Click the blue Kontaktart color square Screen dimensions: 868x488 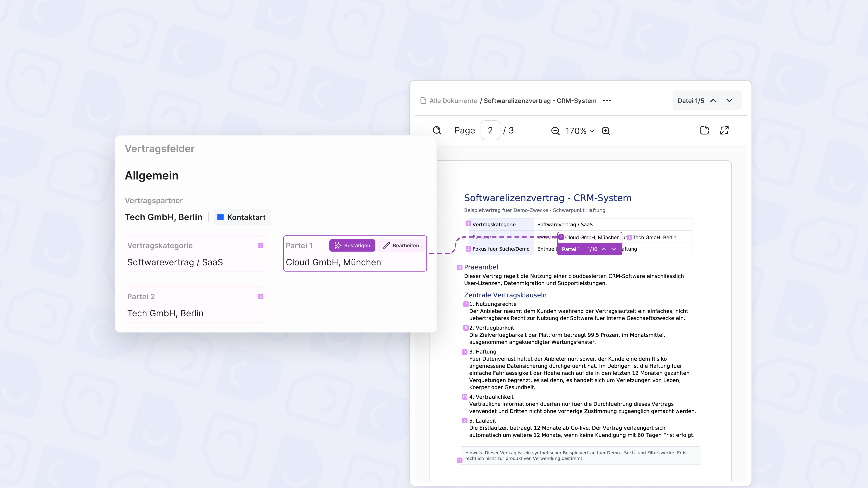click(220, 217)
